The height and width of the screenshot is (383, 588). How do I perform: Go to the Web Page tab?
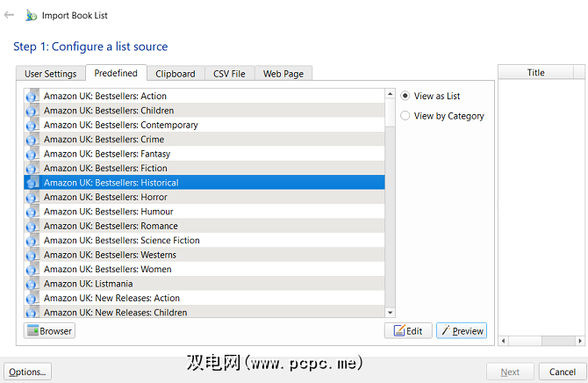[x=283, y=74]
